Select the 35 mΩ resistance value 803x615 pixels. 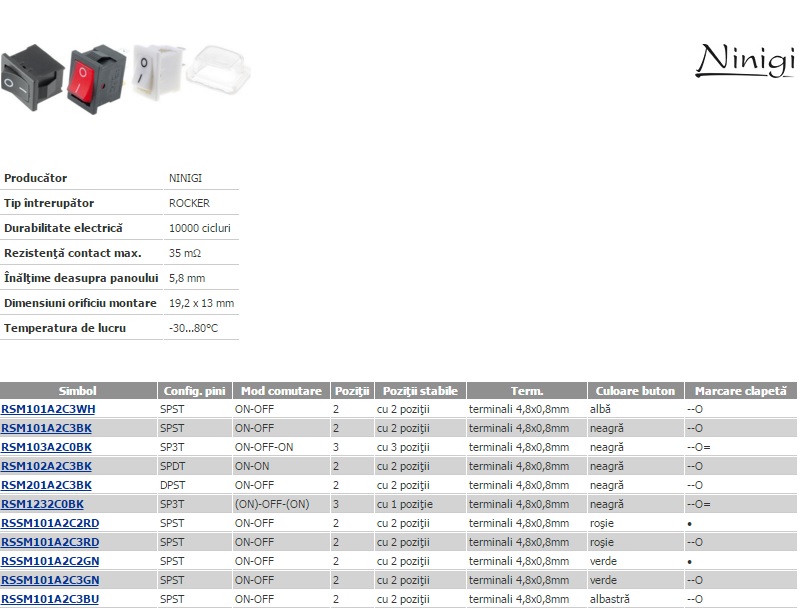click(x=185, y=253)
